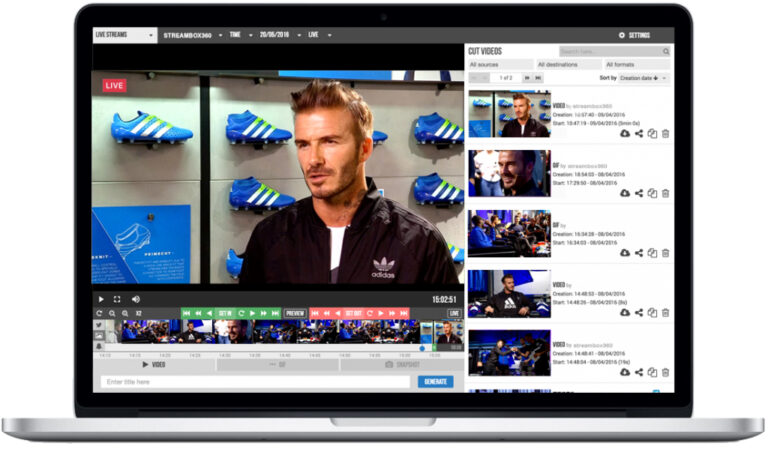Click the blue GENERATE button

[x=435, y=382]
